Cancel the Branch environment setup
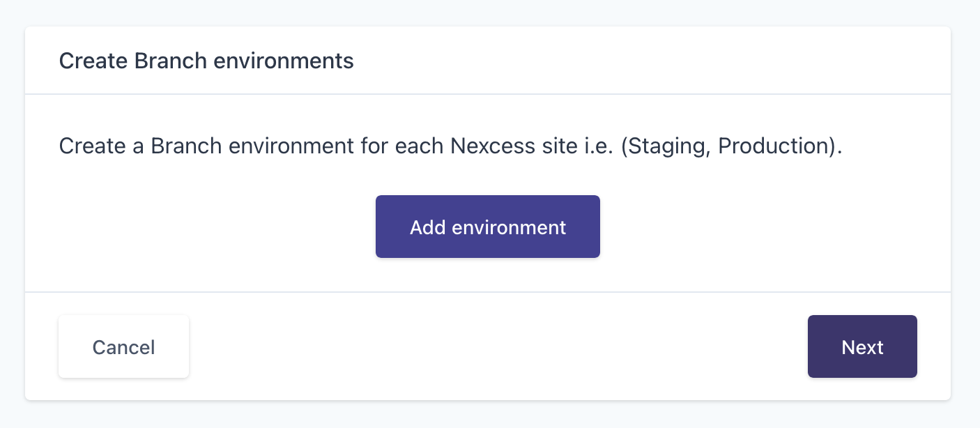980x428 pixels. point(123,346)
